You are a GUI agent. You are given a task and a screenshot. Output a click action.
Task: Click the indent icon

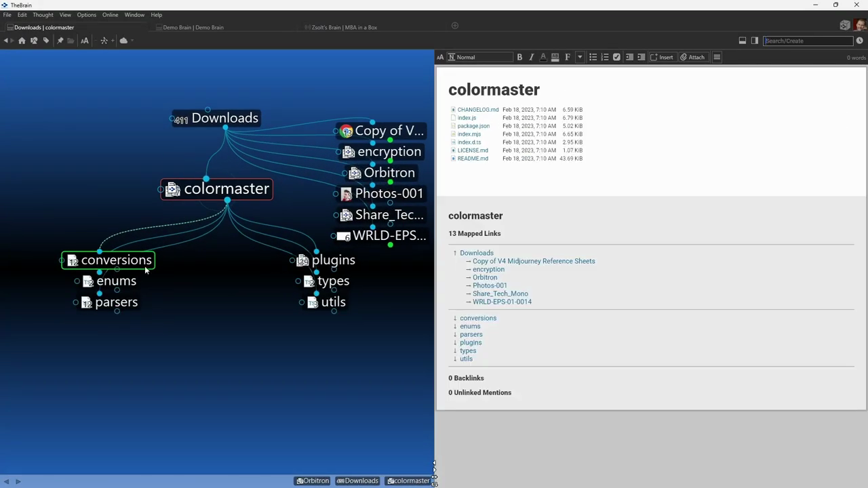click(641, 57)
